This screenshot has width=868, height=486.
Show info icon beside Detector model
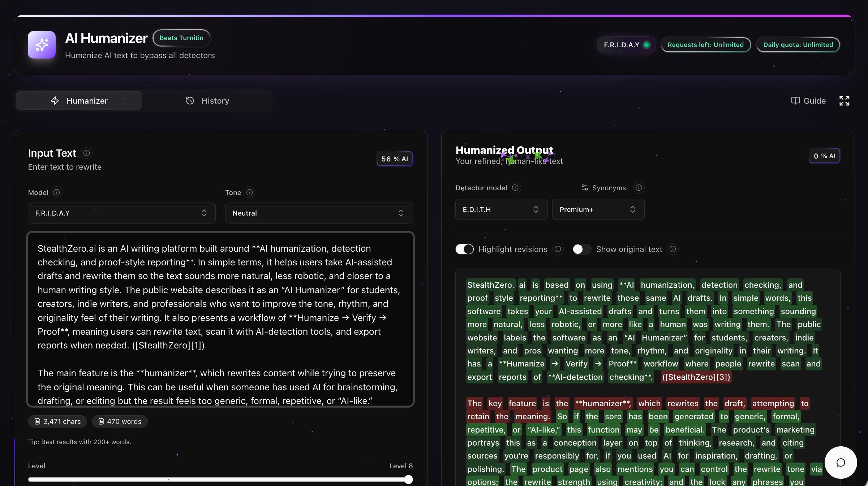click(x=515, y=188)
